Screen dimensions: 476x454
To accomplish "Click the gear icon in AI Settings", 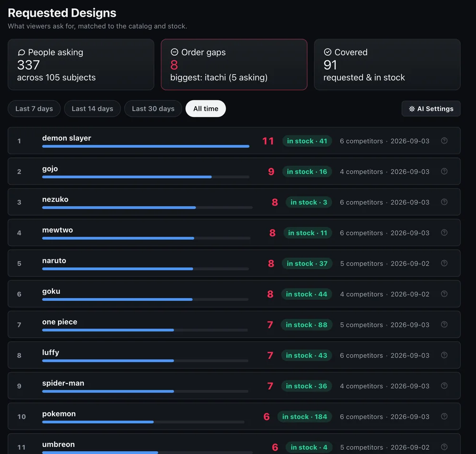I will 412,109.
